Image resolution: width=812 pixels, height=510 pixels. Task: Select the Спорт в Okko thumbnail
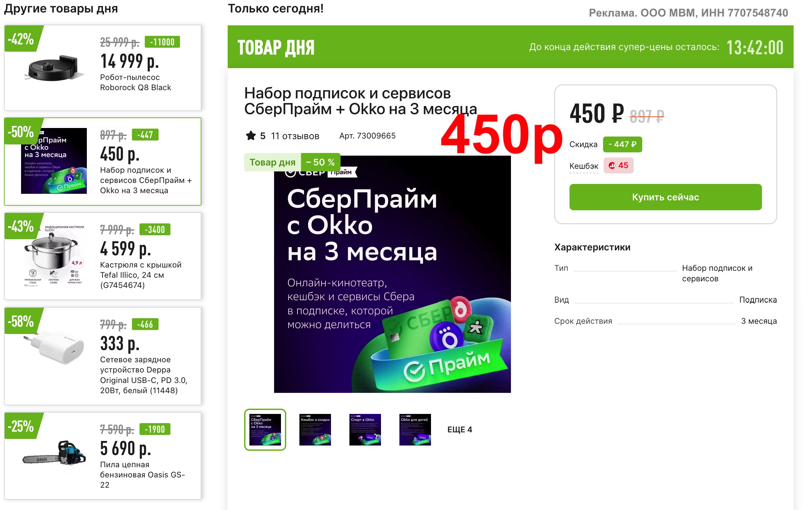point(365,429)
